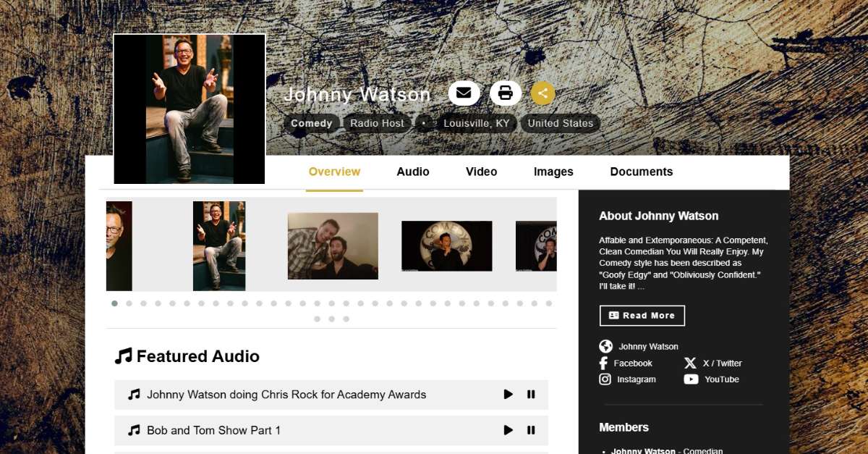Image resolution: width=868 pixels, height=454 pixels.
Task: Switch to the Video tab
Action: (x=481, y=172)
